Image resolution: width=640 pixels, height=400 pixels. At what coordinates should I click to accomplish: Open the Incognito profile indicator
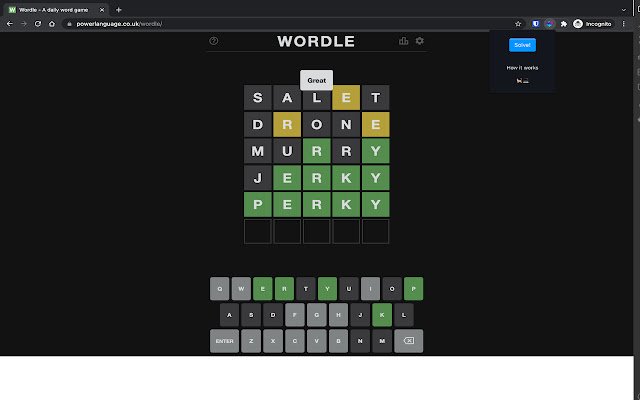(592, 24)
